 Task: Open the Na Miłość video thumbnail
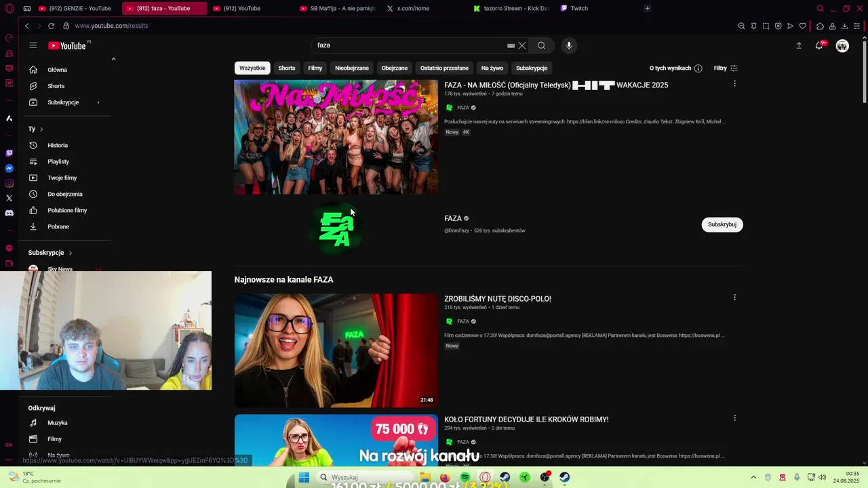pos(336,137)
